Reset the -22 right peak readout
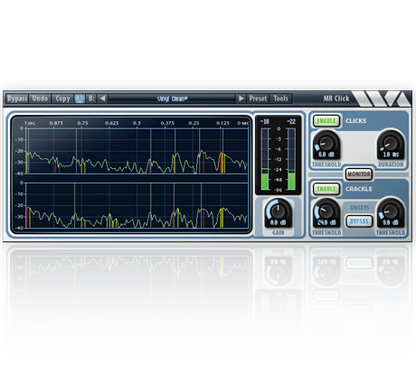416x376 pixels. [x=291, y=121]
